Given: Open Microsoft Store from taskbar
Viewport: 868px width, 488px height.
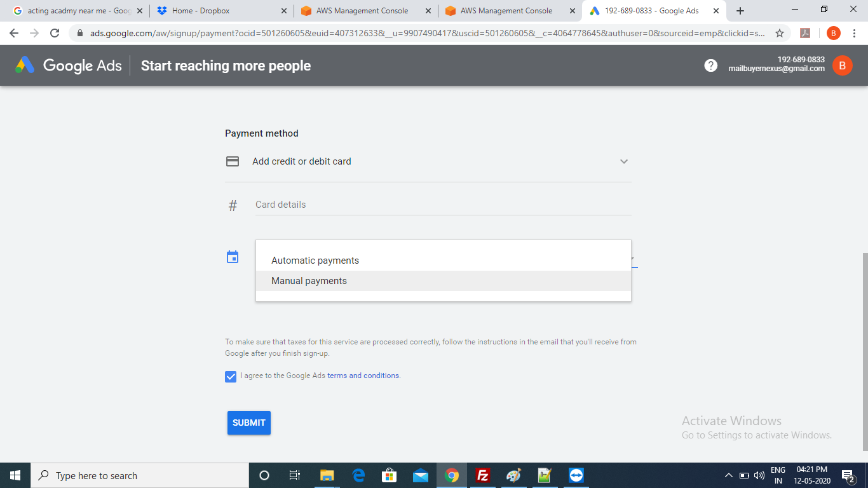Looking at the screenshot, I should click(x=389, y=475).
